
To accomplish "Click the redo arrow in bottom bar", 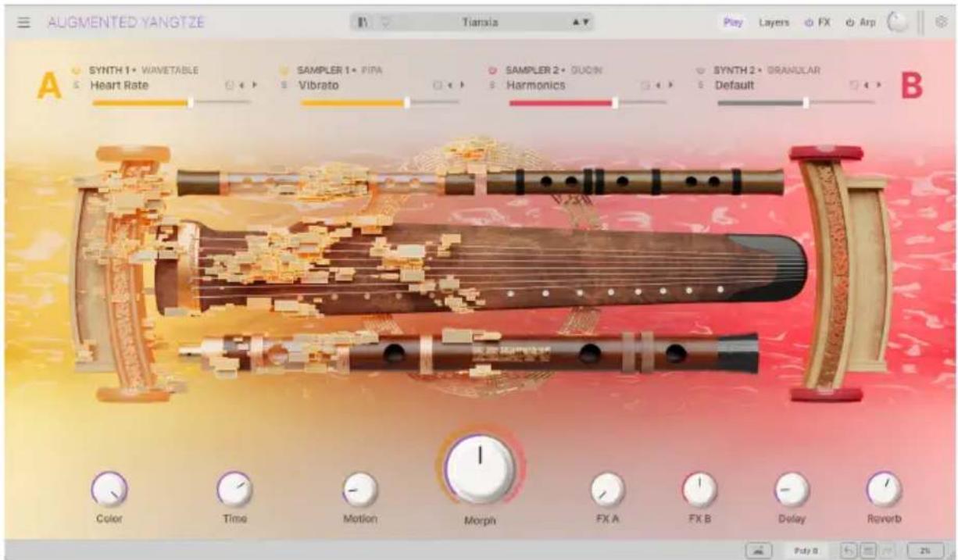I will click(887, 550).
